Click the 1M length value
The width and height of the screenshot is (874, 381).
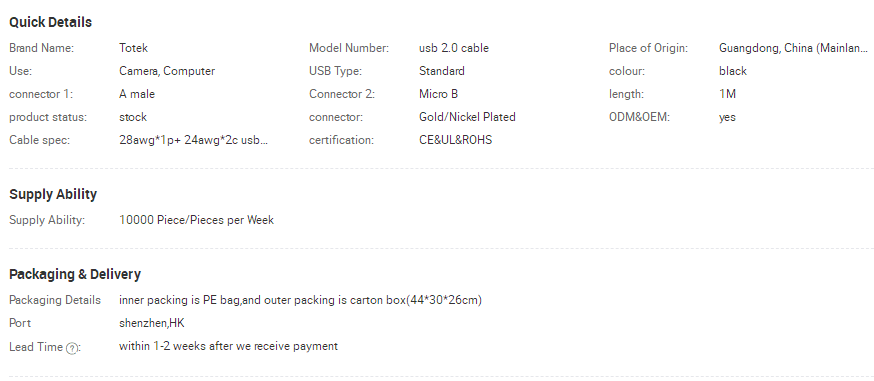click(727, 94)
